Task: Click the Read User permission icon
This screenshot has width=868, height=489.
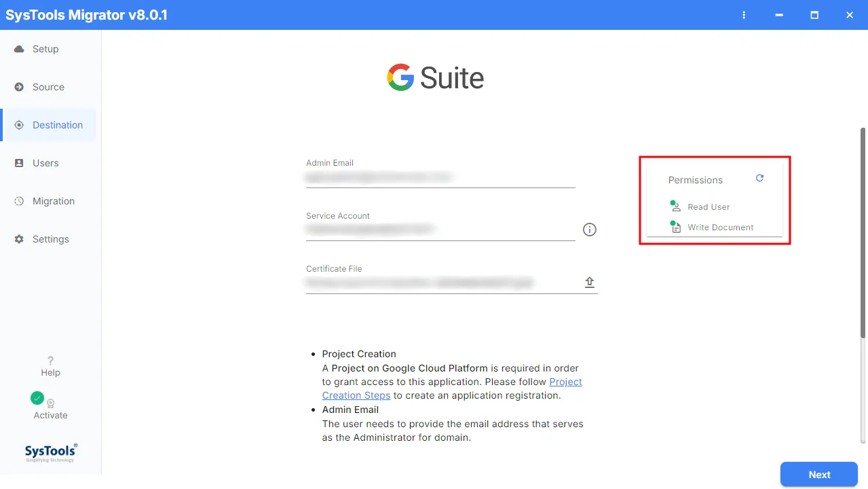Action: (x=675, y=206)
